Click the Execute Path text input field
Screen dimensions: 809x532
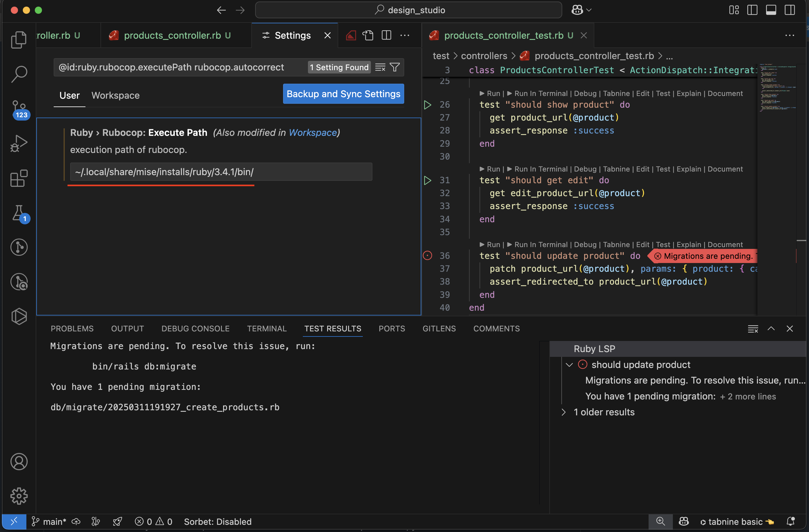tap(221, 172)
